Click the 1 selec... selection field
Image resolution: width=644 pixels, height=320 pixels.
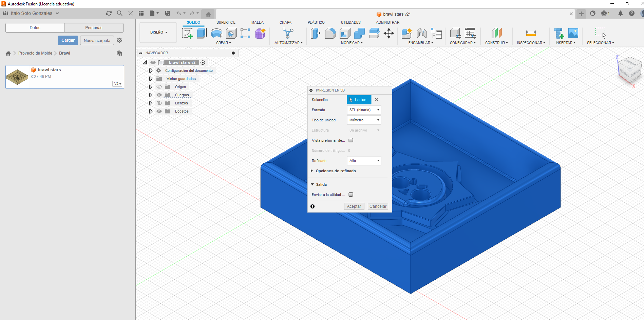pos(359,100)
